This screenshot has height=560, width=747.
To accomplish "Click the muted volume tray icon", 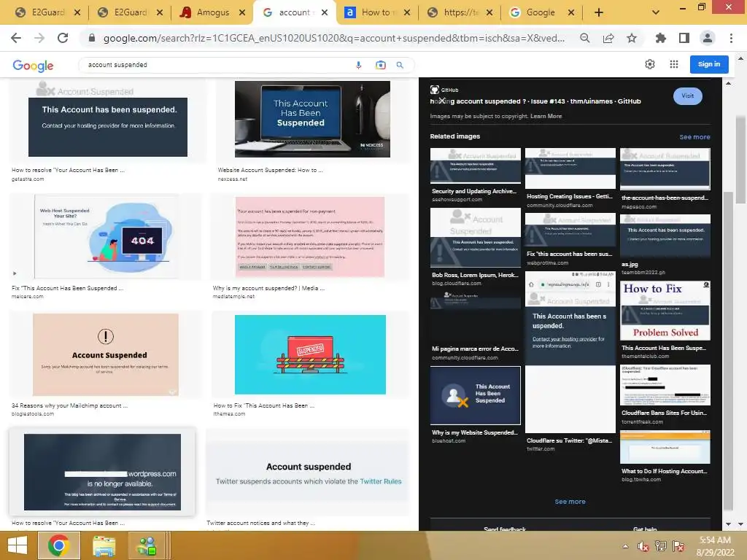I will coord(643,546).
